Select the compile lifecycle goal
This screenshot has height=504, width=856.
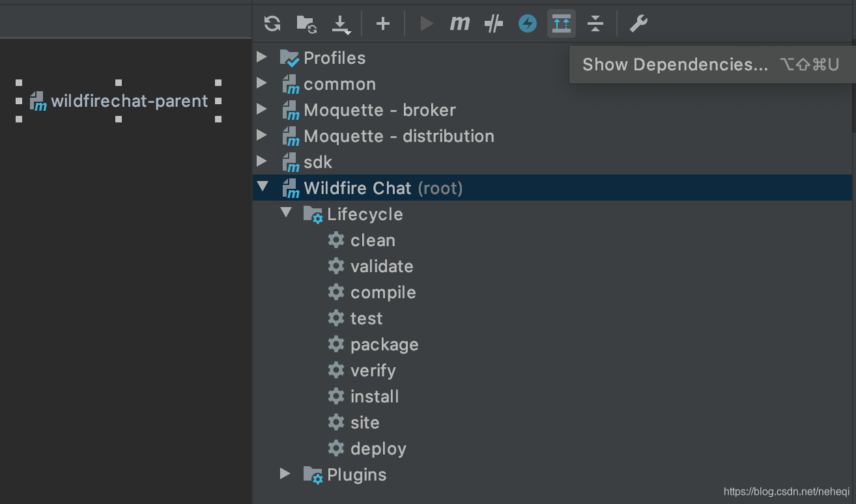pyautogui.click(x=383, y=292)
